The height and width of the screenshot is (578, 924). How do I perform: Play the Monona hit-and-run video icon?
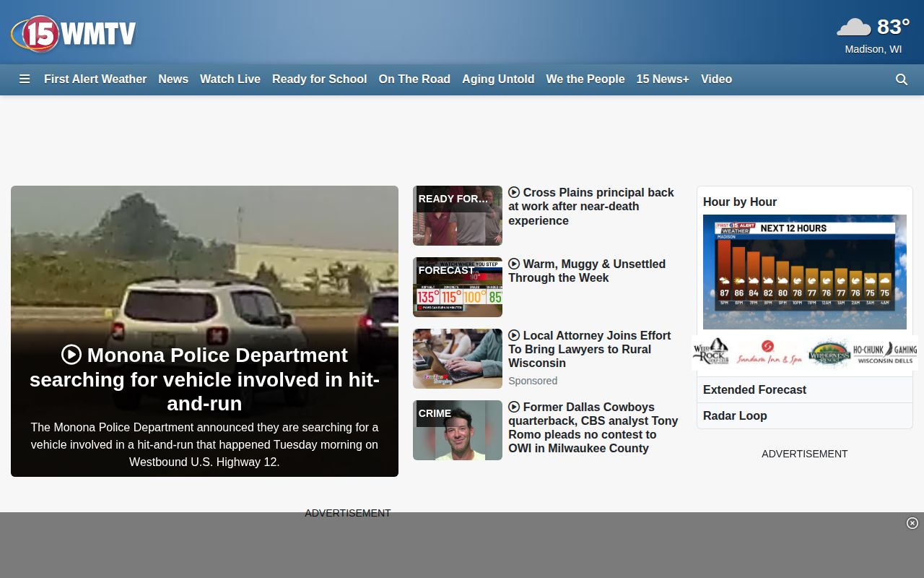[71, 355]
